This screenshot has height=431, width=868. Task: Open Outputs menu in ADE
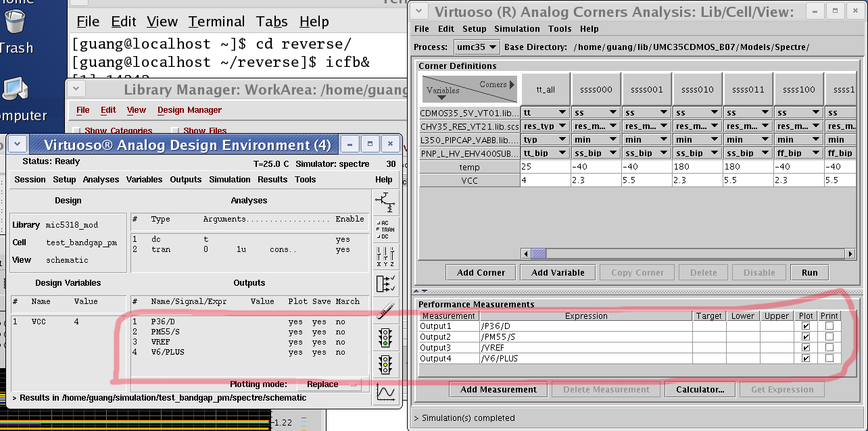click(x=186, y=180)
